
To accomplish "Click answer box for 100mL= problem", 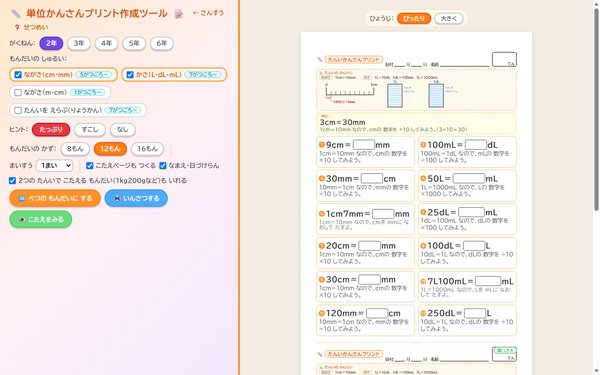I will coord(476,145).
